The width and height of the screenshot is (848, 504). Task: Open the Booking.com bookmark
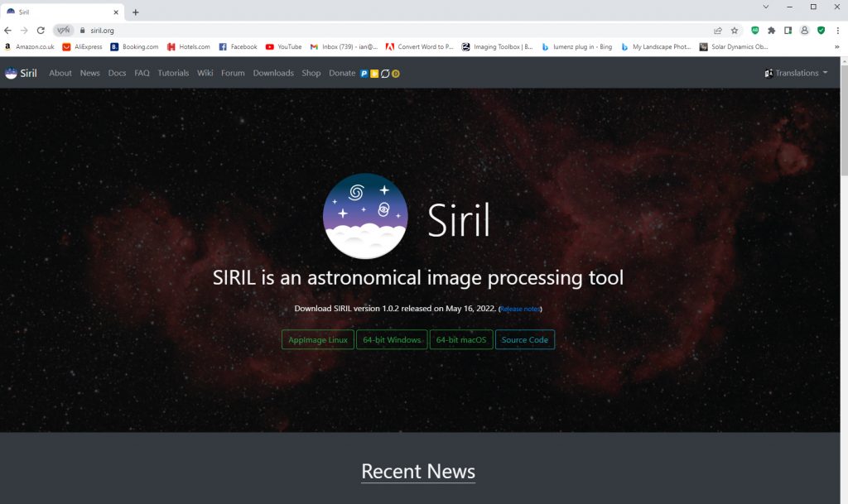[x=134, y=47]
